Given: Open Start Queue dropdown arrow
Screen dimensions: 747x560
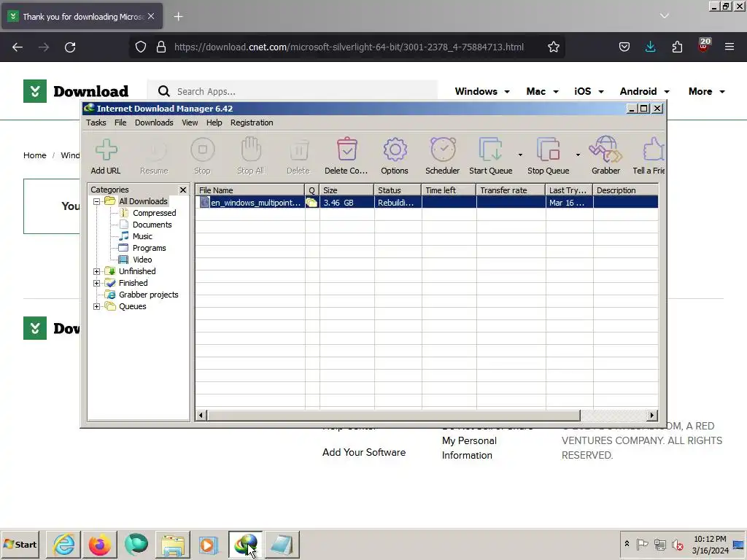Looking at the screenshot, I should 519,155.
